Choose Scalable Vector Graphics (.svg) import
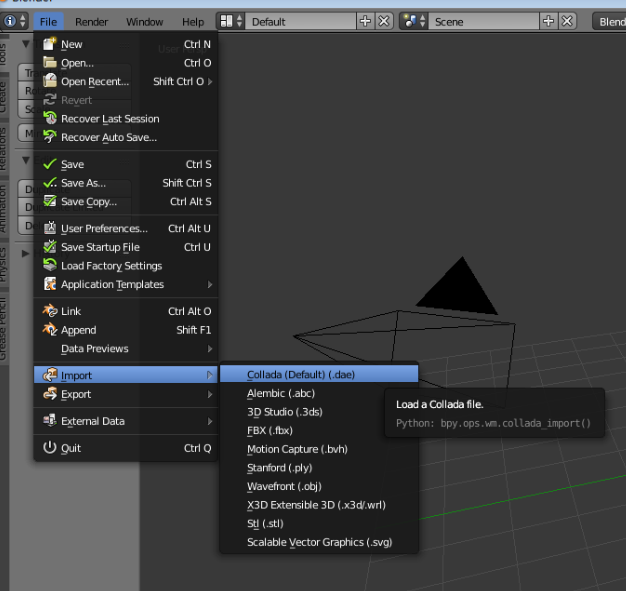This screenshot has height=591, width=626. (319, 542)
